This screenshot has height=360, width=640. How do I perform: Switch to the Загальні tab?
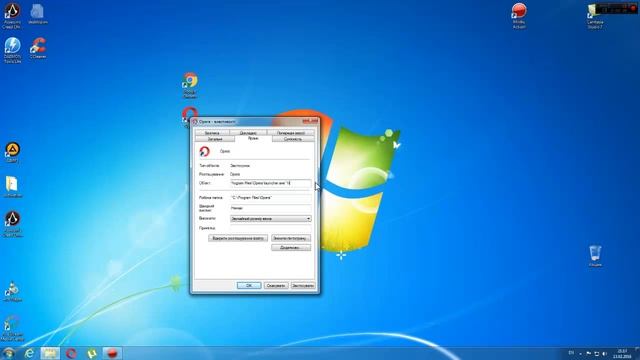(x=215, y=139)
